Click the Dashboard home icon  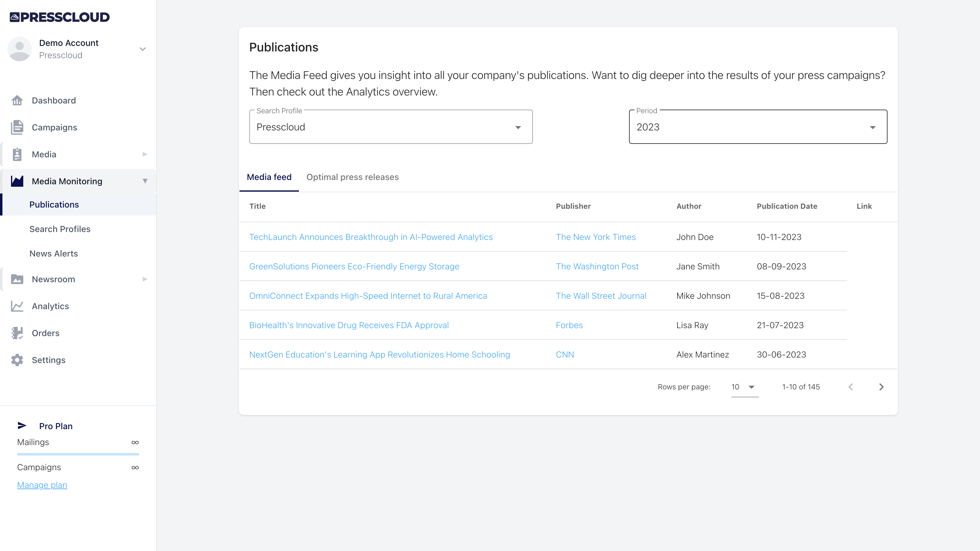click(x=17, y=100)
